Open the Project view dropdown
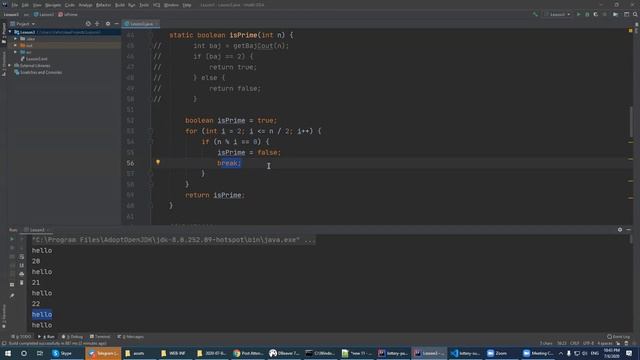Image resolution: width=640 pixels, height=360 pixels. coord(23,24)
